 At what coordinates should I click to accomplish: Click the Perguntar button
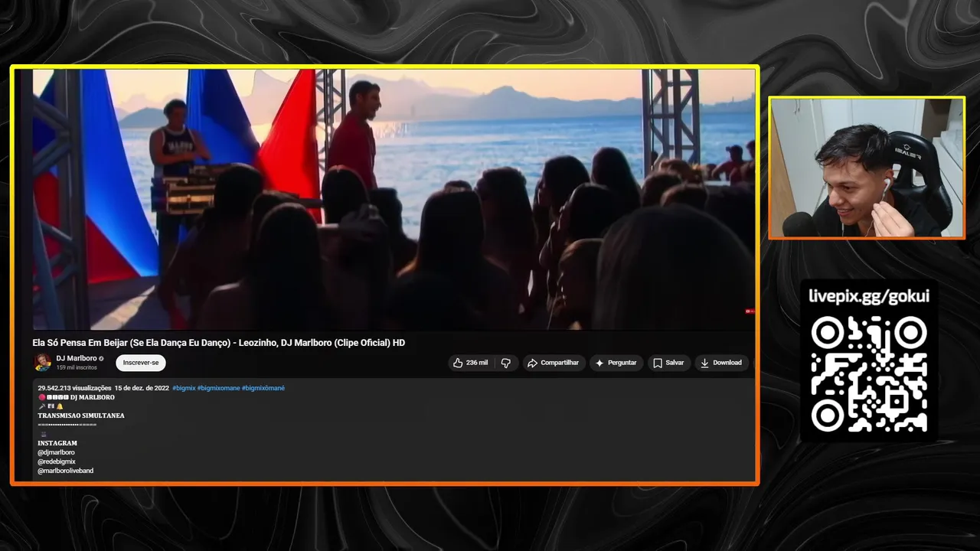point(616,363)
